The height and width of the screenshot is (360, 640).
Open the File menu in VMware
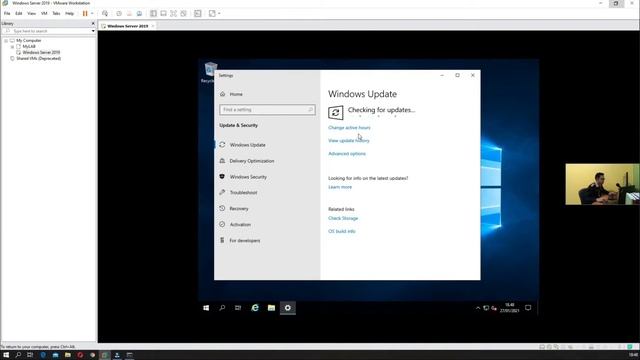coord(7,13)
